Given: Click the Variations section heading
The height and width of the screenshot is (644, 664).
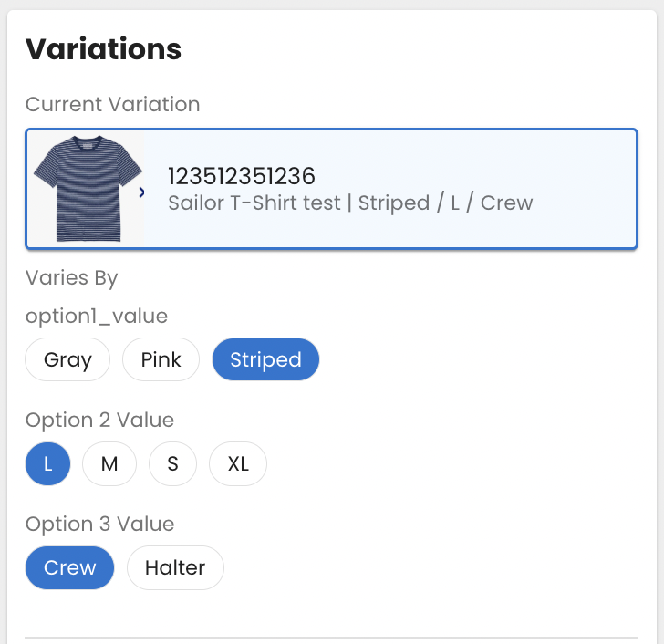Looking at the screenshot, I should (103, 49).
